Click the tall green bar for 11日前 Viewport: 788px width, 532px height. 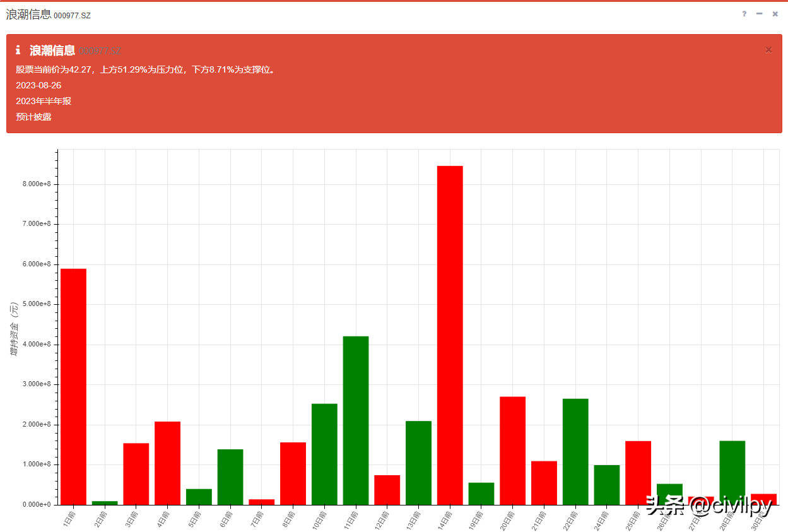[356, 420]
